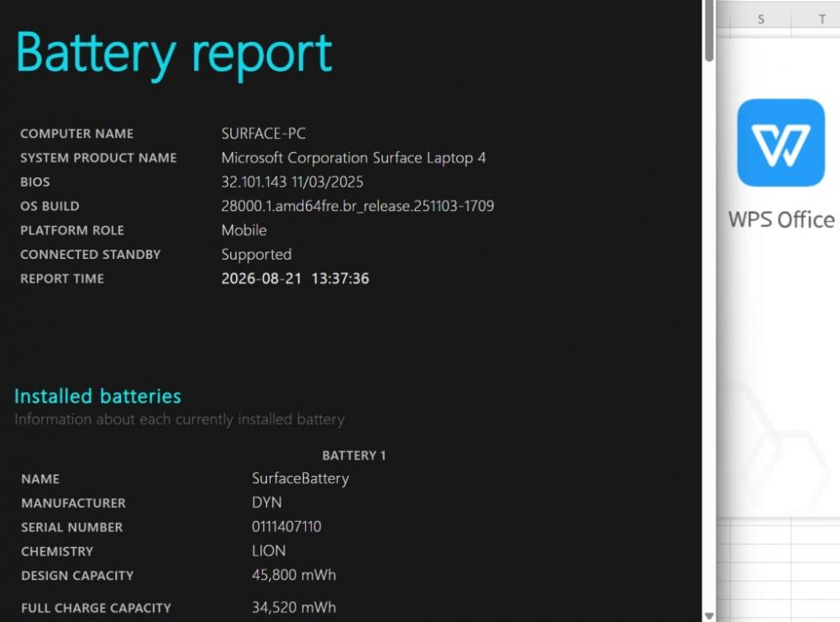Click the scrollbar down arrow in battery report
The width and height of the screenshot is (840, 622).
[x=709, y=616]
